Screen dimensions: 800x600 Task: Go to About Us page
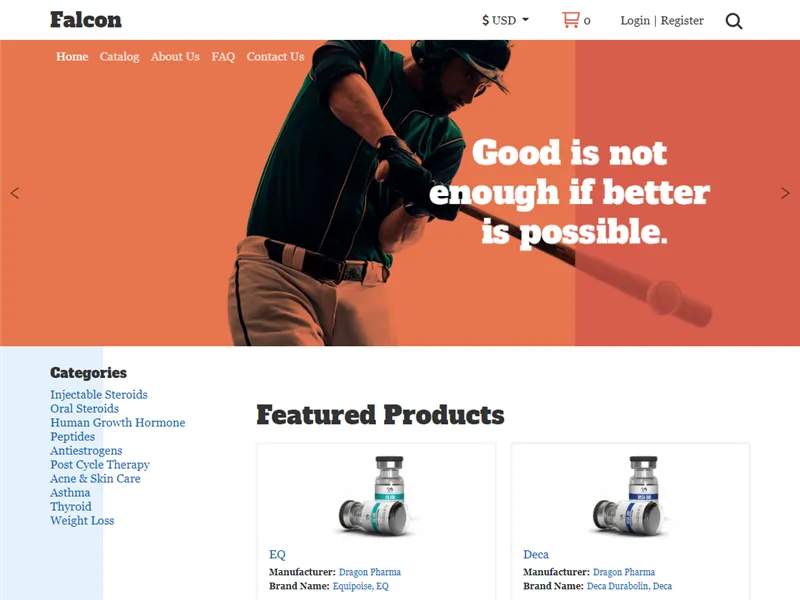pos(175,56)
